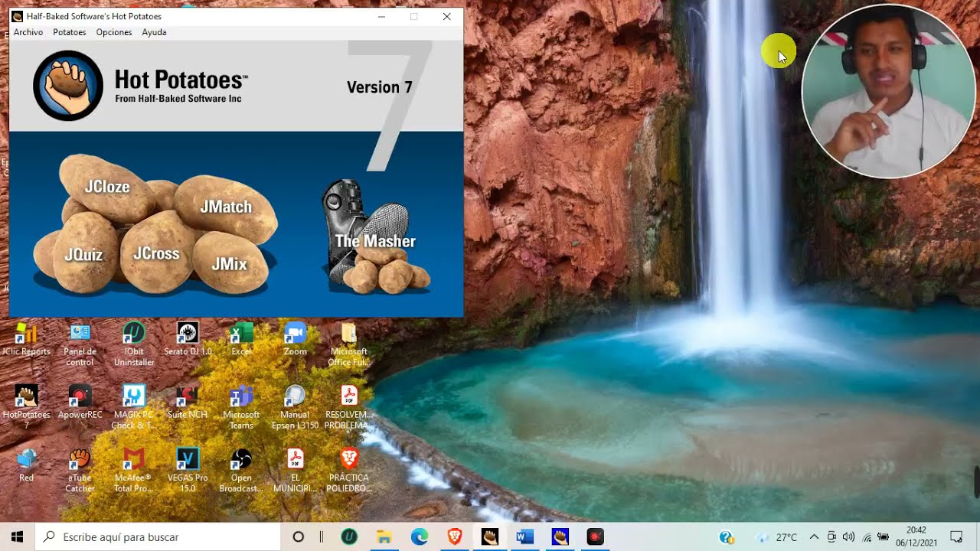Select the IObit Uninstaller desktop icon

pos(134,344)
